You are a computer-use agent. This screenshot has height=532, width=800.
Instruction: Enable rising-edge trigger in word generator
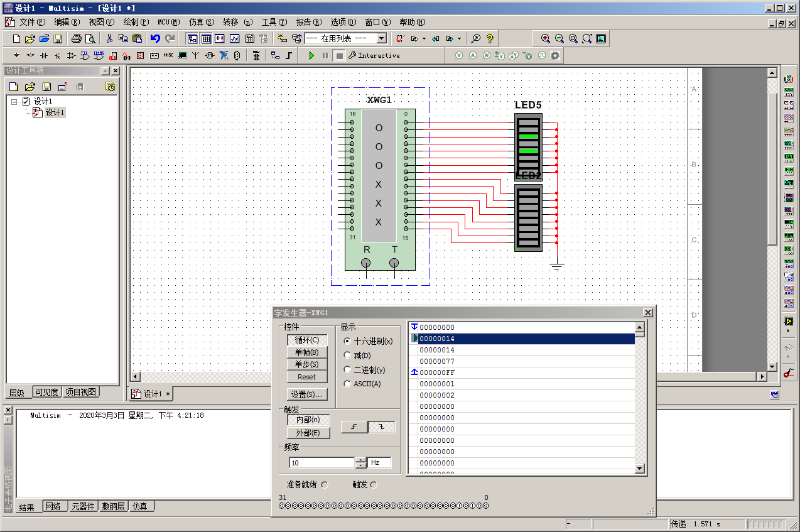[x=353, y=426]
